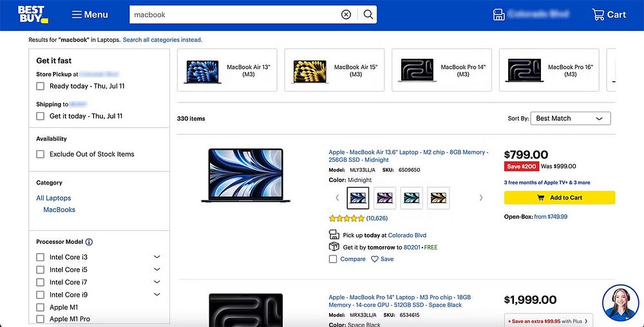
Task: Check Intel Core i3 filter
Action: click(x=40, y=257)
